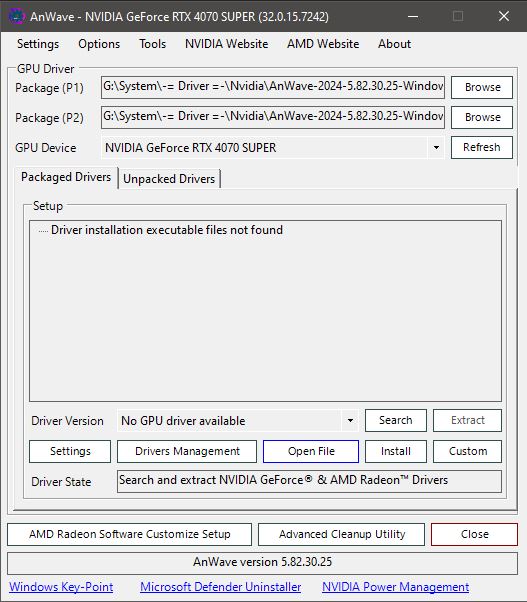This screenshot has width=527, height=602.
Task: Open the Microsoft Defender Uninstaller link
Action: coord(220,587)
